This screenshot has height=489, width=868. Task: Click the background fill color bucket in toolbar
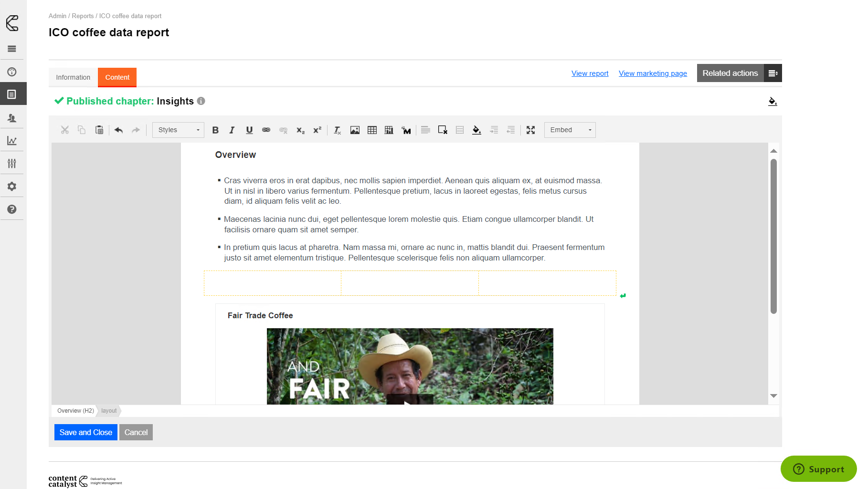coord(476,130)
